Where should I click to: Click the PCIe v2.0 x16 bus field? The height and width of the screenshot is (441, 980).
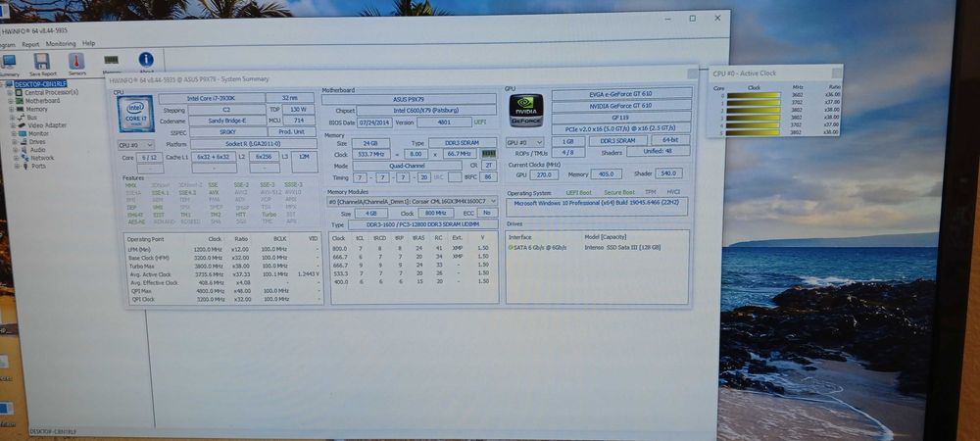(622, 128)
